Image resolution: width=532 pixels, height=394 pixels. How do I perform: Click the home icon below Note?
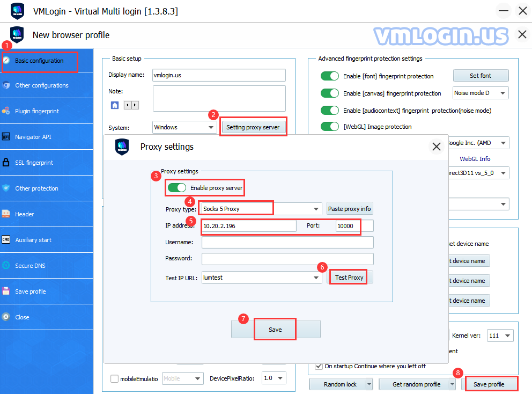point(115,105)
